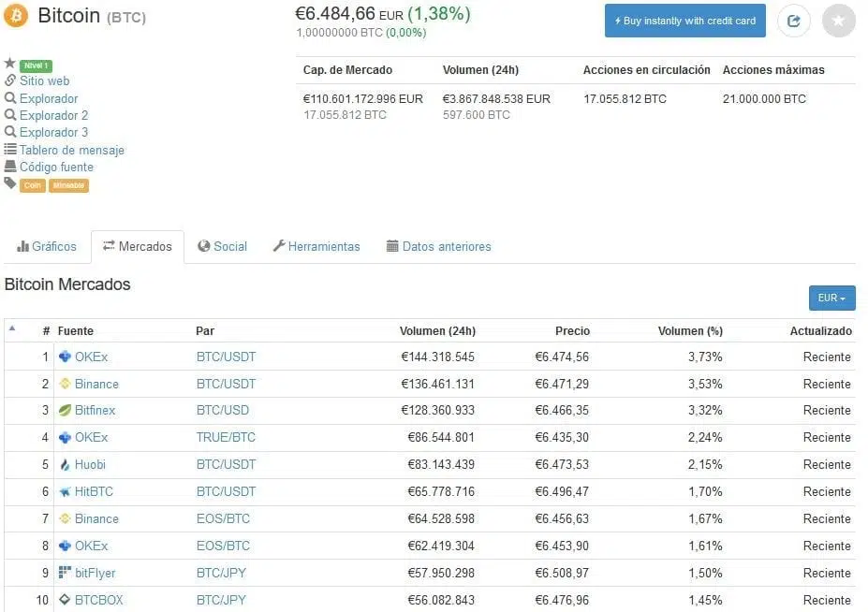This screenshot has width=868, height=612.
Task: Click price cell €6.508,97
Action: pyautogui.click(x=562, y=573)
